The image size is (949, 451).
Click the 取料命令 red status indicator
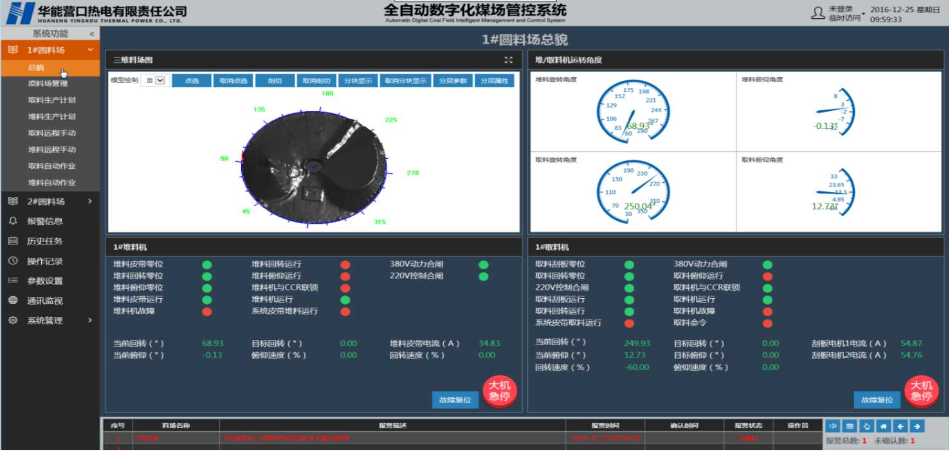pyautogui.click(x=765, y=323)
